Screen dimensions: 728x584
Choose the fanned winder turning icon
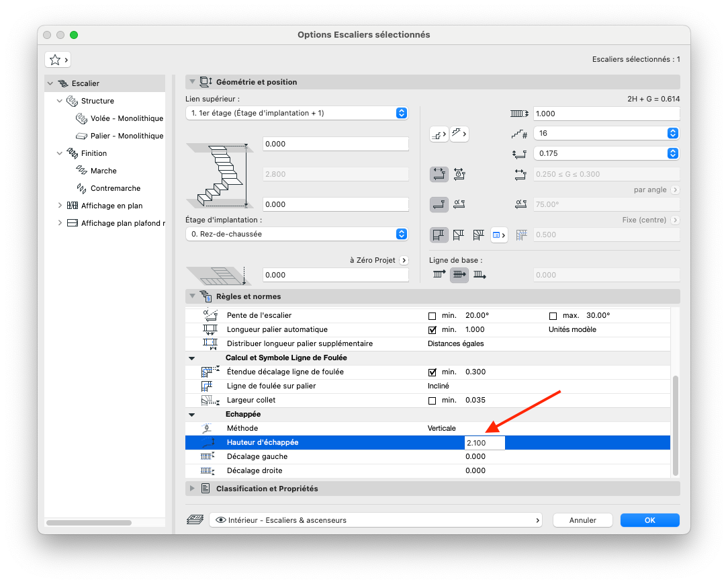(x=478, y=235)
